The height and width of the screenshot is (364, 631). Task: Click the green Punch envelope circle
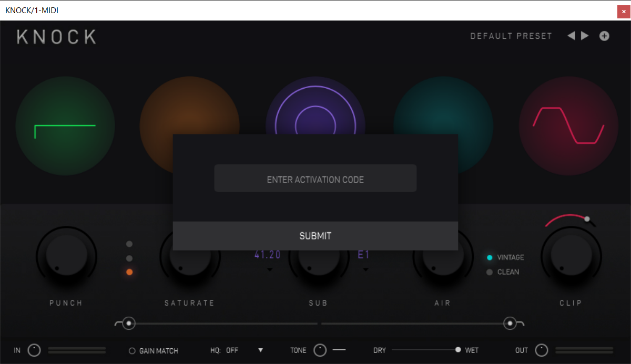click(x=65, y=126)
